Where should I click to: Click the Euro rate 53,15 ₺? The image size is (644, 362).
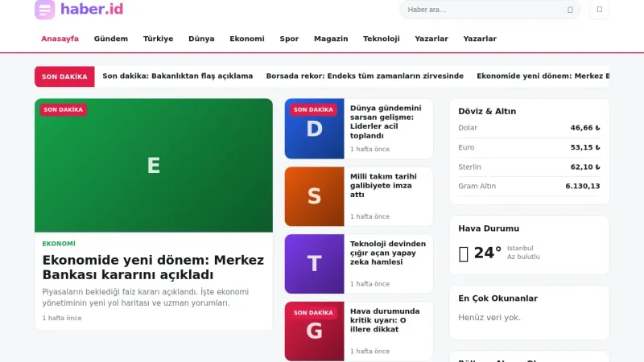[585, 147]
